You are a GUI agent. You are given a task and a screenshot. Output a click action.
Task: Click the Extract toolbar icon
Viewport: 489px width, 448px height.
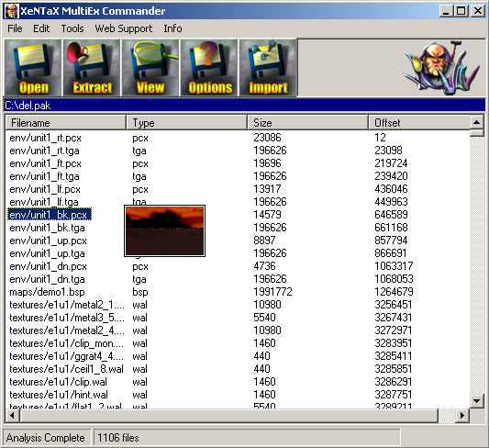click(92, 67)
